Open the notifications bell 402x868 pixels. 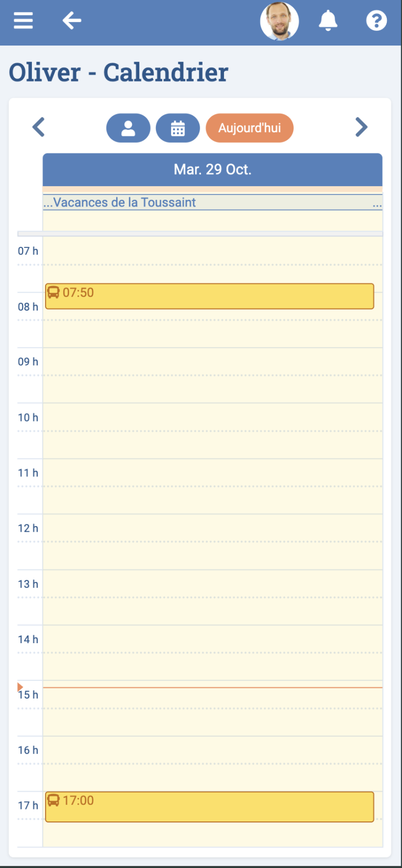(x=328, y=21)
